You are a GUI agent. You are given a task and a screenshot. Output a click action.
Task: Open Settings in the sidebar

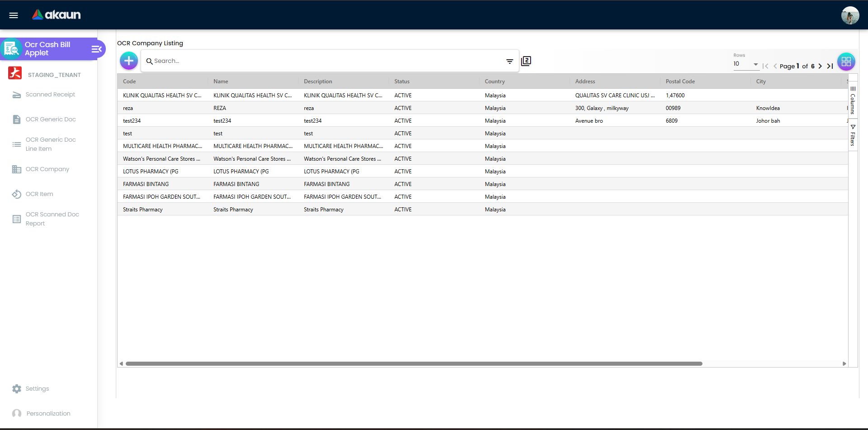[x=37, y=389]
